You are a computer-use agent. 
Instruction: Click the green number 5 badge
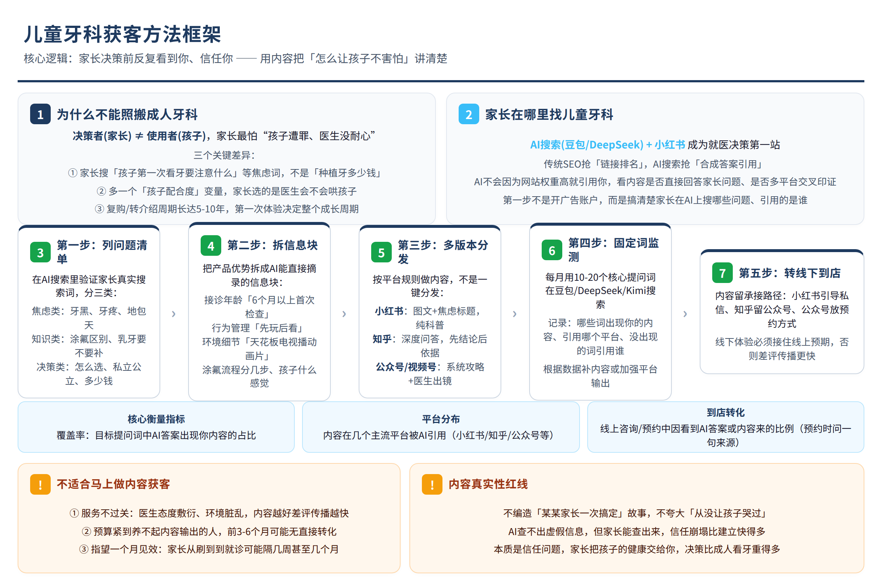(x=381, y=252)
